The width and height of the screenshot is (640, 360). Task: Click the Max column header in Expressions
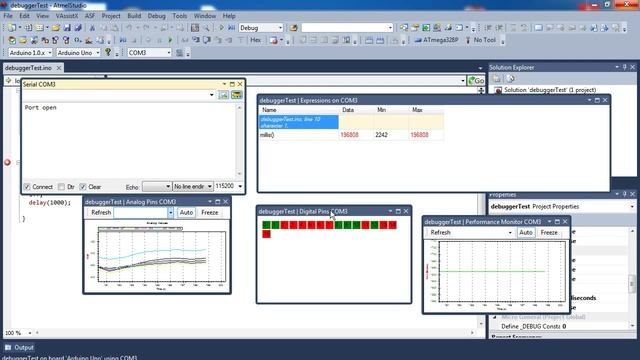417,110
